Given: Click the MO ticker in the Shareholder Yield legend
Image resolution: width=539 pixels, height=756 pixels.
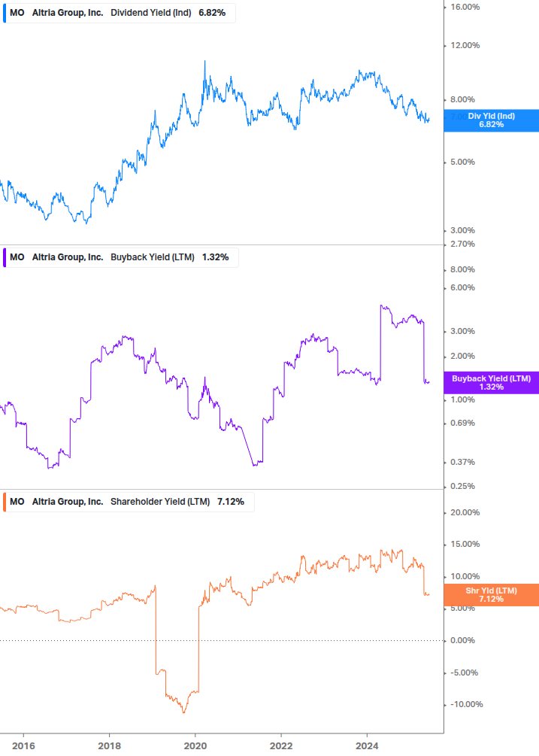Looking at the screenshot, I should click(x=17, y=502).
